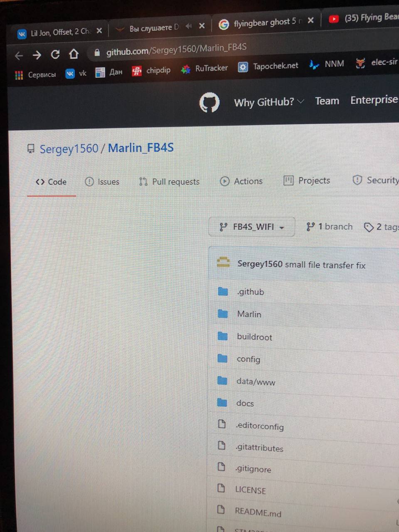399x532 pixels.
Task: Open the FB4S_WIFI branch dropdown
Action: click(x=252, y=227)
